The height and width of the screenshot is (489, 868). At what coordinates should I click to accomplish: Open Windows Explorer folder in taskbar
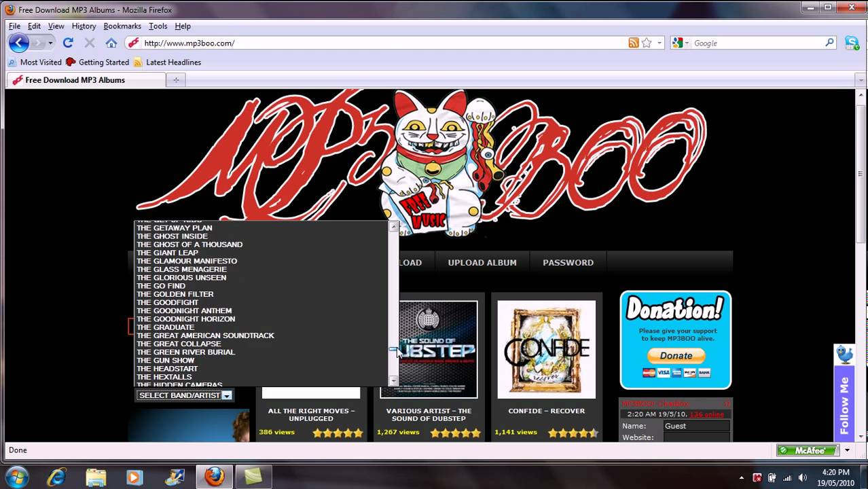coord(96,477)
